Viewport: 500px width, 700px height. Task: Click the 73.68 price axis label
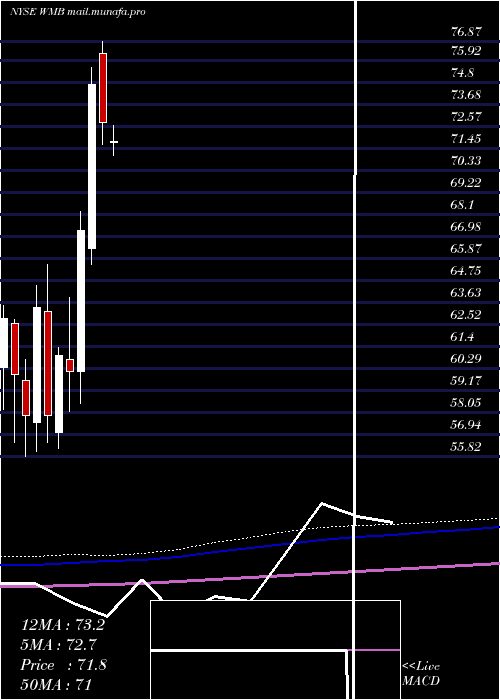[466, 95]
